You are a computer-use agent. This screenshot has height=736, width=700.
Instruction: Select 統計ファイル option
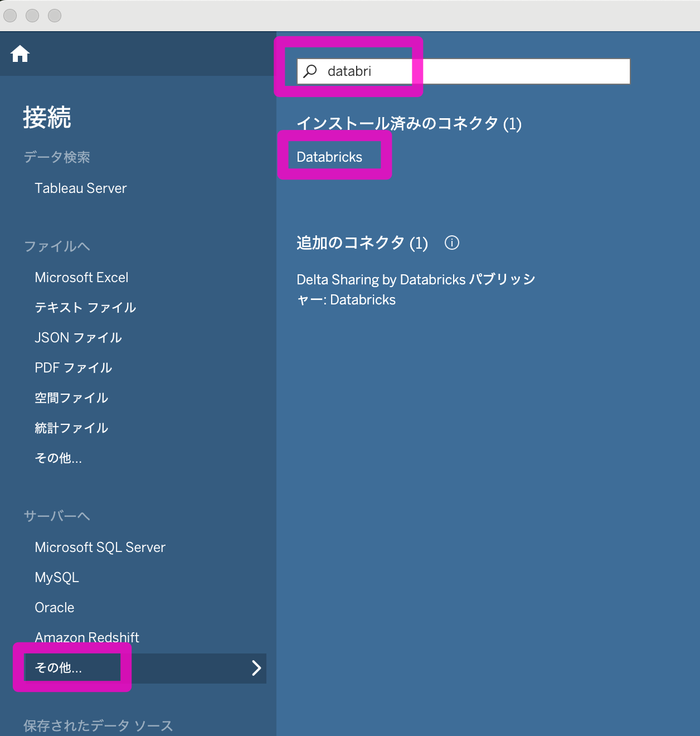[x=71, y=428]
